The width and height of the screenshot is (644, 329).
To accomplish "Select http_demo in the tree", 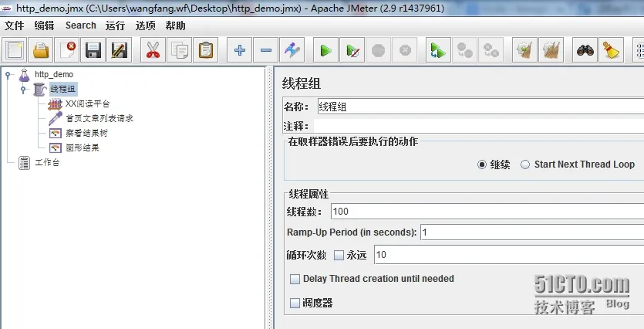I will [x=54, y=74].
